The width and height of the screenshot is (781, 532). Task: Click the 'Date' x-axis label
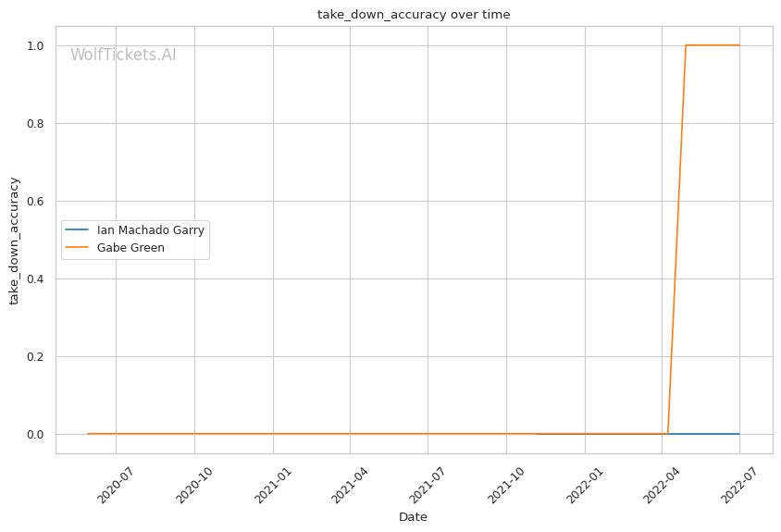413,516
